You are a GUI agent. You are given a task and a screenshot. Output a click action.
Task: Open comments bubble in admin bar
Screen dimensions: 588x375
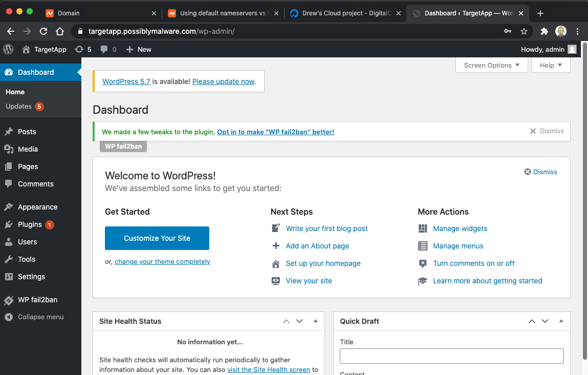104,49
